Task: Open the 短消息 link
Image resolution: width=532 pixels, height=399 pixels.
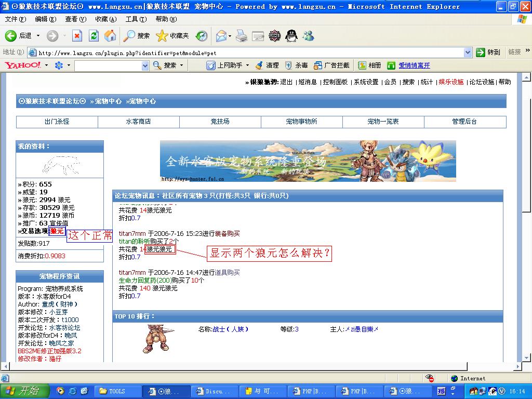Action: (308, 82)
